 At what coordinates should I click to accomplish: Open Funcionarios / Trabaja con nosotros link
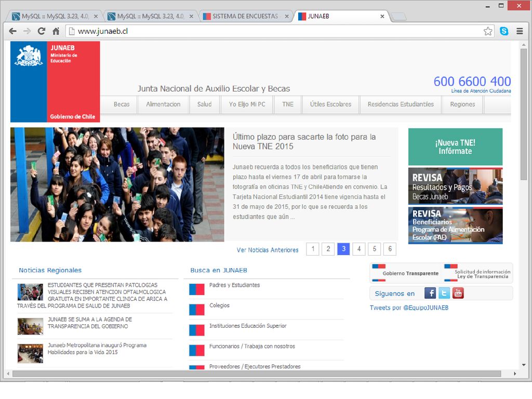252,346
